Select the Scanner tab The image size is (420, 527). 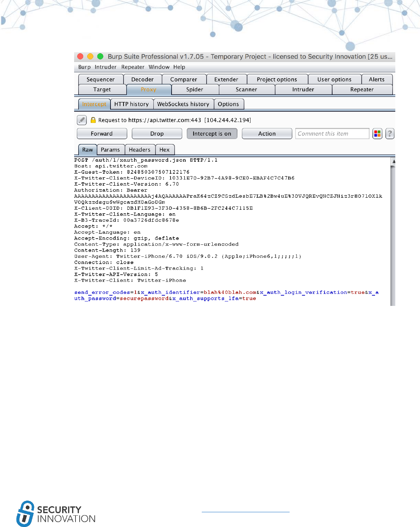click(246, 89)
